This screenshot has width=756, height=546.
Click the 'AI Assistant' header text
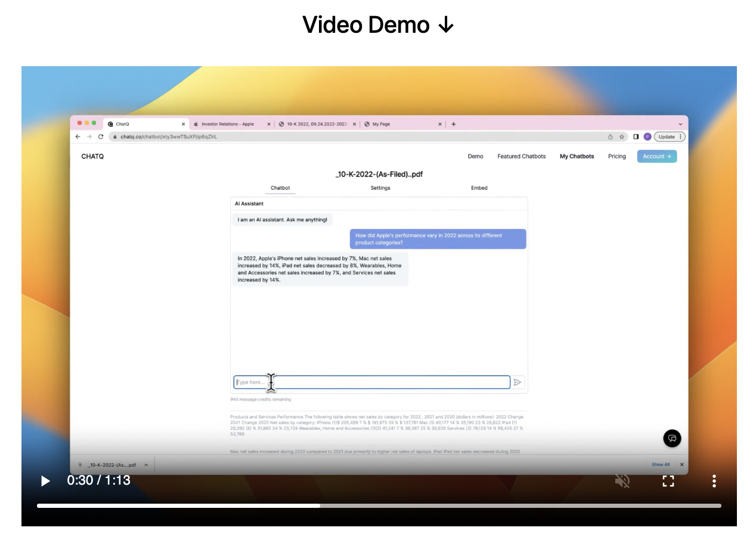[249, 204]
